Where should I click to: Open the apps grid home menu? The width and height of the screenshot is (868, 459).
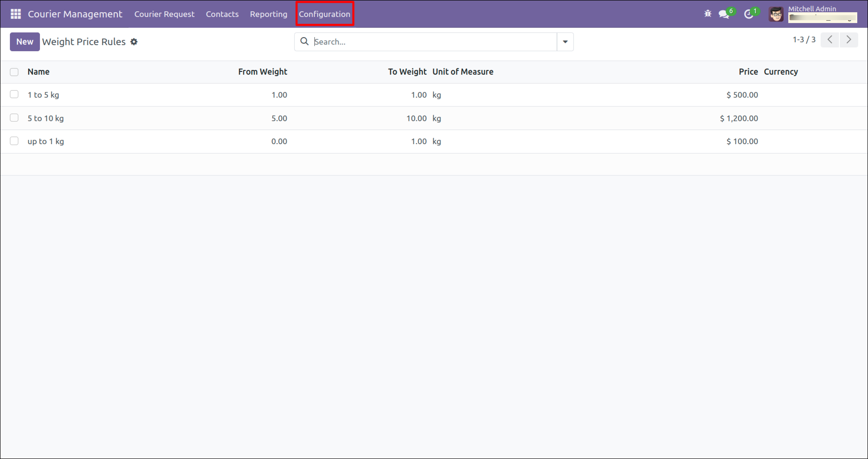[15, 14]
